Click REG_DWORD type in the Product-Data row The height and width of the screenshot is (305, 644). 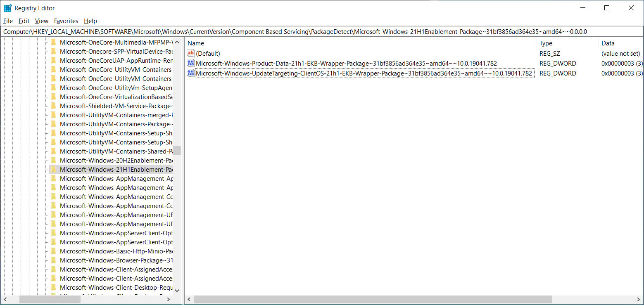[558, 63]
